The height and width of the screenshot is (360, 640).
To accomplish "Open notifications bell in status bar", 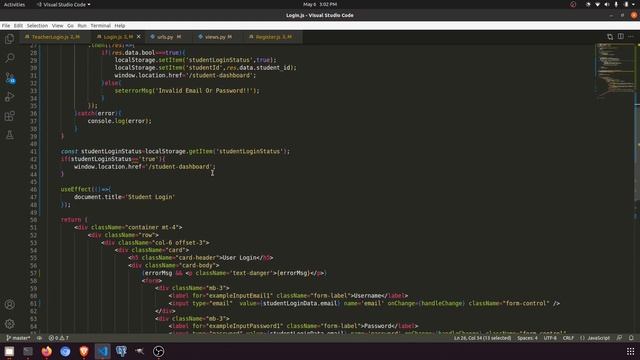I will pyautogui.click(x=631, y=338).
